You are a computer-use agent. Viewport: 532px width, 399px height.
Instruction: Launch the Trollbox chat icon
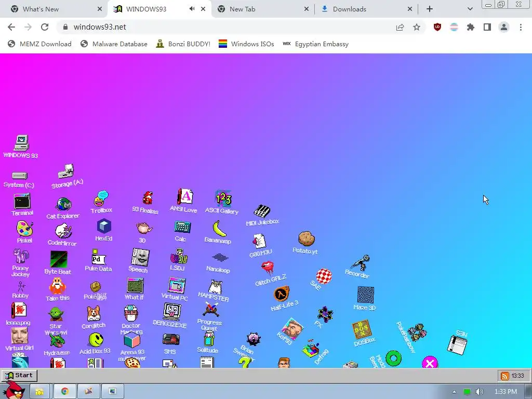[x=101, y=199]
